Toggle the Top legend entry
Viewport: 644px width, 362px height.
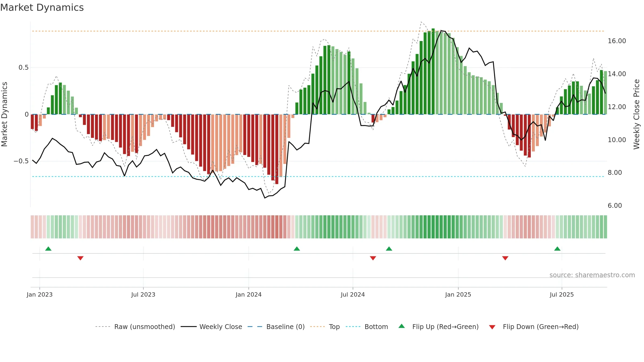click(x=325, y=327)
